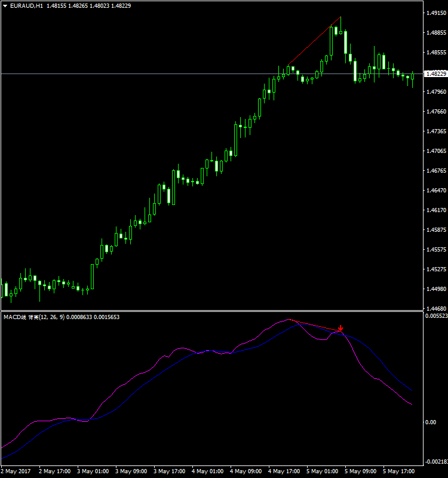Click the MACD scale bottom value -0.002183
Viewport: 448px width, 478px height.
coord(436,462)
